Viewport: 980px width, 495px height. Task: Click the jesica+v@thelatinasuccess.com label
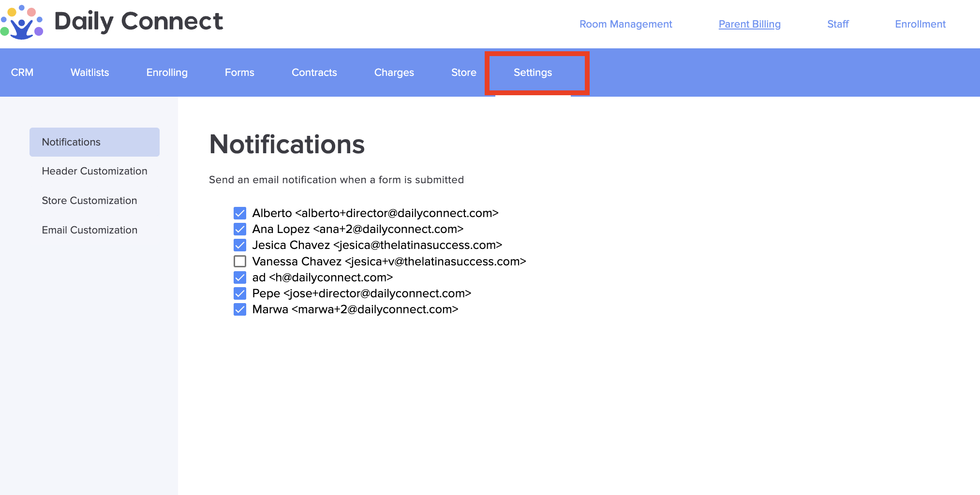(x=389, y=262)
